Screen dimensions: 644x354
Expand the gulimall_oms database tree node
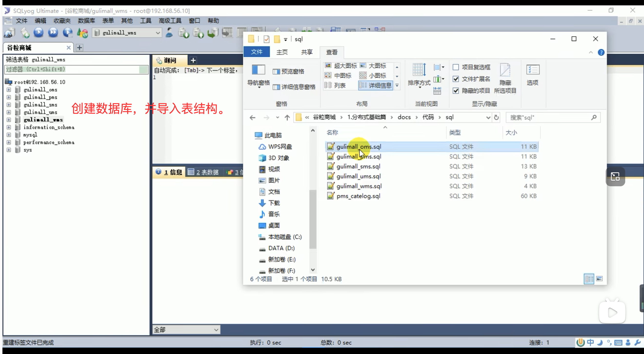point(9,90)
